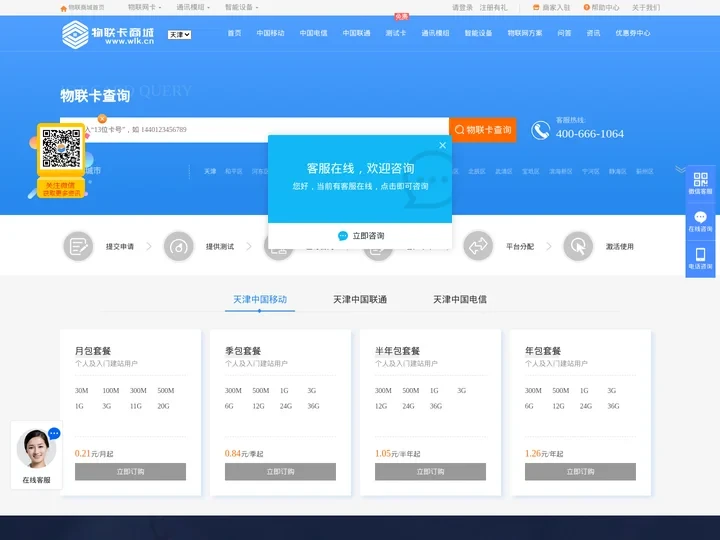
Task: Switch to 天津中国联通 tab
Action: (360, 299)
